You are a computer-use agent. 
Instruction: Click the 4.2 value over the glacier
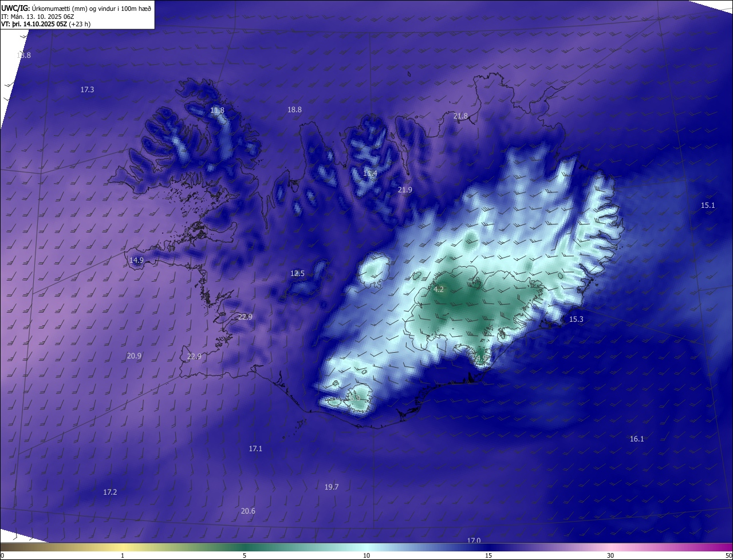[x=439, y=290]
